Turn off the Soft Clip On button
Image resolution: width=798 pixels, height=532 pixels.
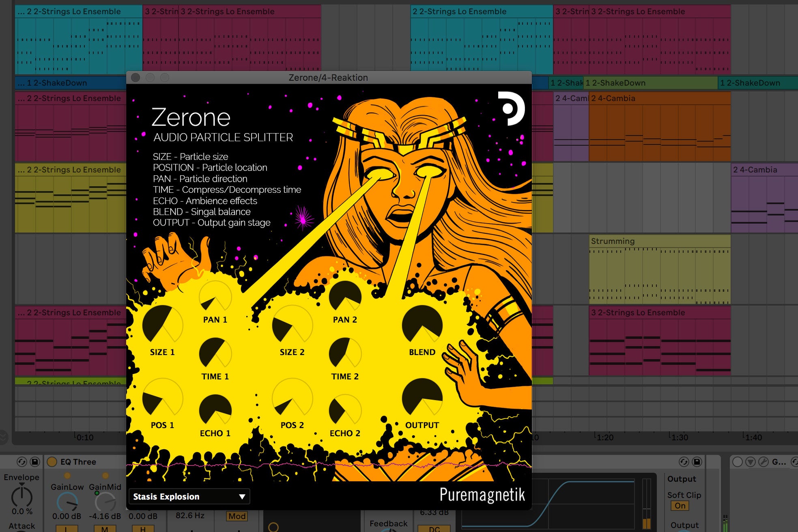[680, 506]
